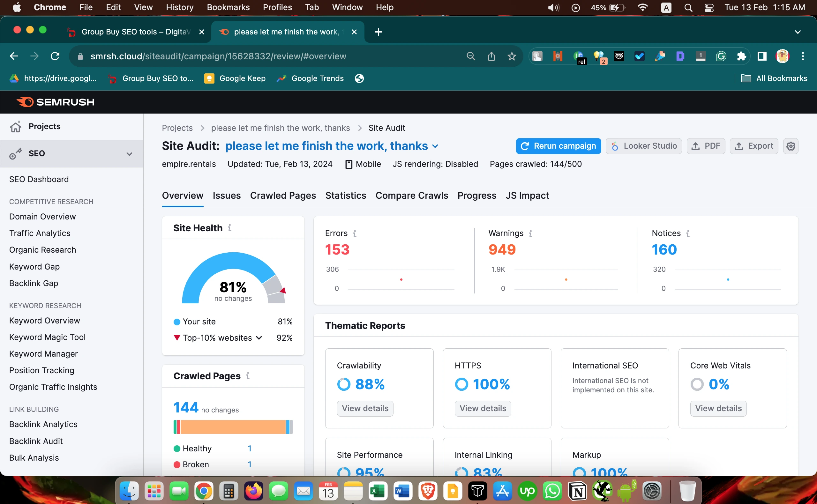Toggle the Chrome side panel button
Image resolution: width=817 pixels, height=504 pixels.
762,56
